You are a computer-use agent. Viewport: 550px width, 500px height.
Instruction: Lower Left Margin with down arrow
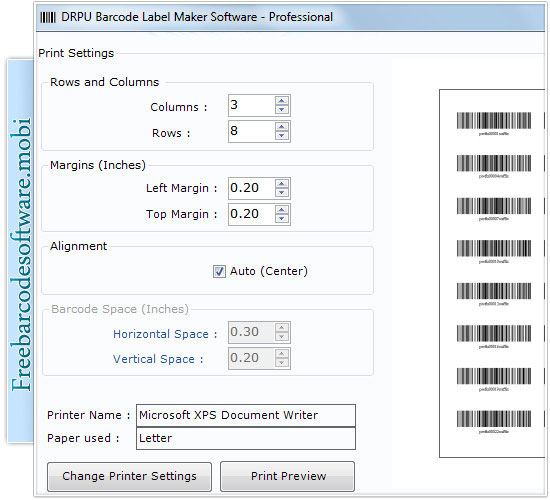click(282, 193)
